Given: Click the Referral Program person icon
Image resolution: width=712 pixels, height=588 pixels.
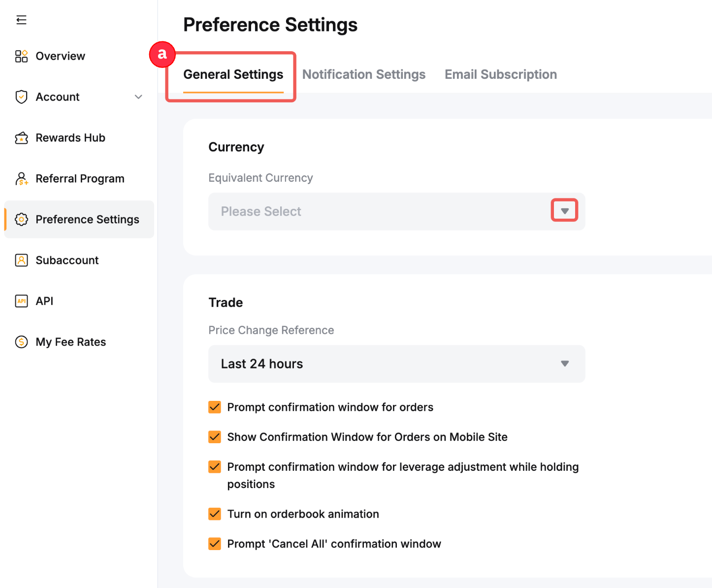Looking at the screenshot, I should (x=21, y=179).
